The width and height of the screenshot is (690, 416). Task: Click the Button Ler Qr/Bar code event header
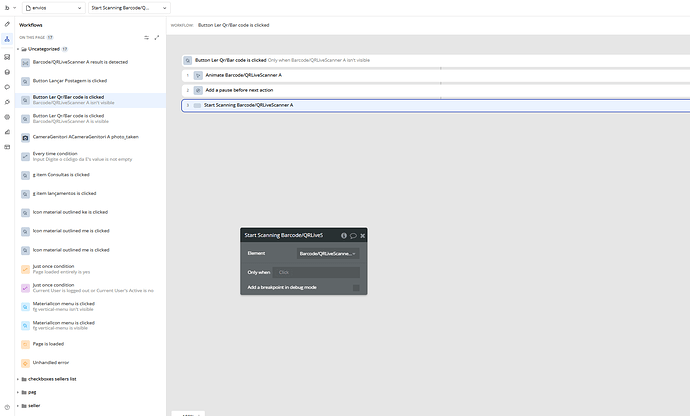436,60
